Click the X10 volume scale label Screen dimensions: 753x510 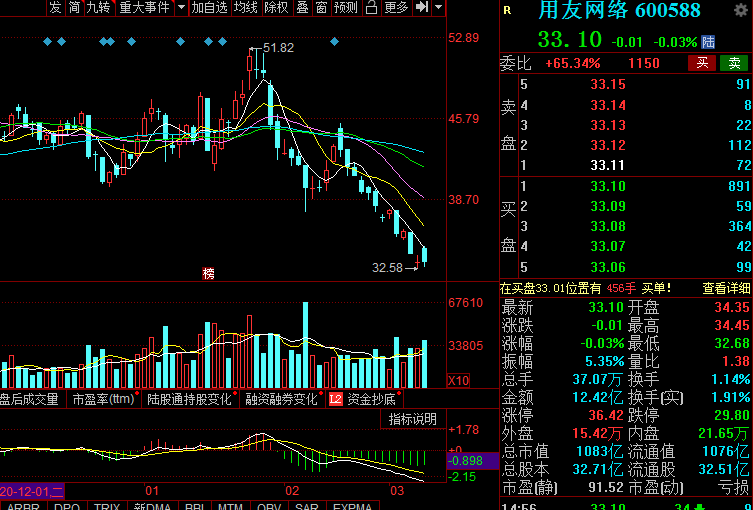[458, 381]
